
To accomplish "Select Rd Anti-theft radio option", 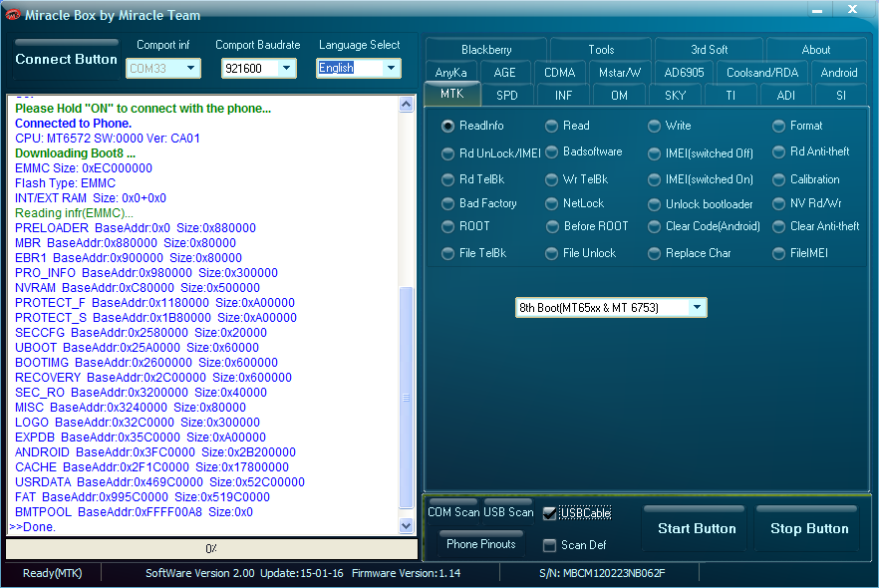I will [778, 151].
